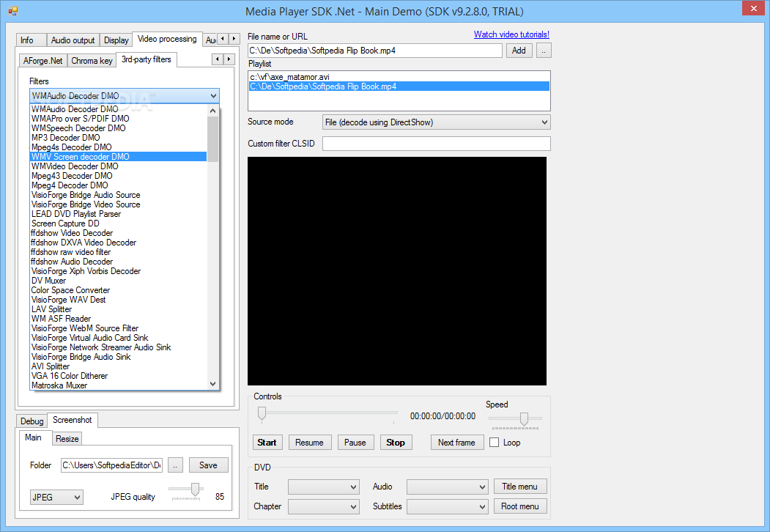Switch to the Display tab
The height and width of the screenshot is (532, 770).
(x=116, y=40)
